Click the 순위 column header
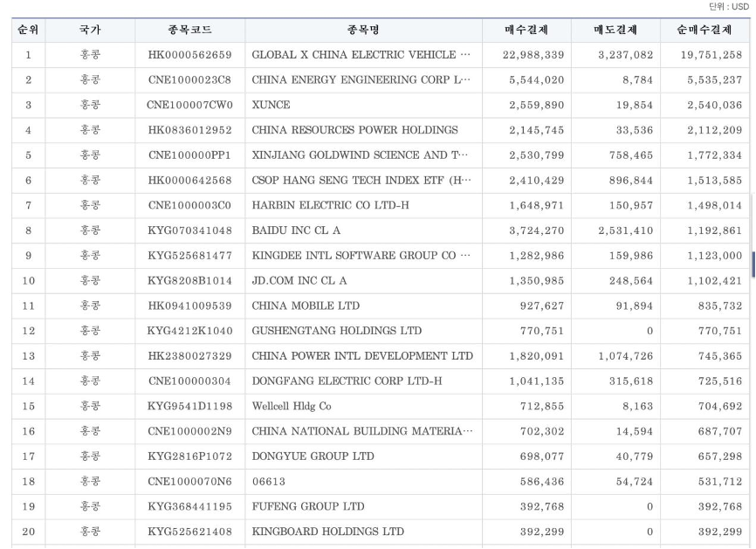The height and width of the screenshot is (549, 756). point(28,30)
